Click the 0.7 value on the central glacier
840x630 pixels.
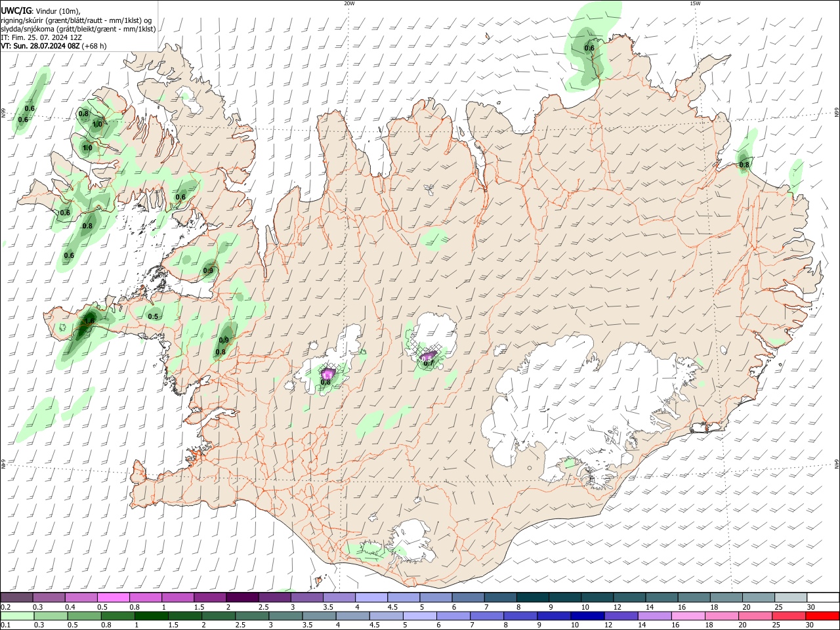[x=429, y=363]
